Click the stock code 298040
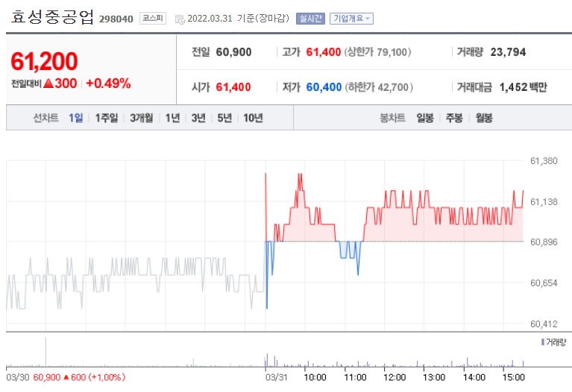Image resolution: width=572 pixels, height=392 pixels. tap(116, 19)
